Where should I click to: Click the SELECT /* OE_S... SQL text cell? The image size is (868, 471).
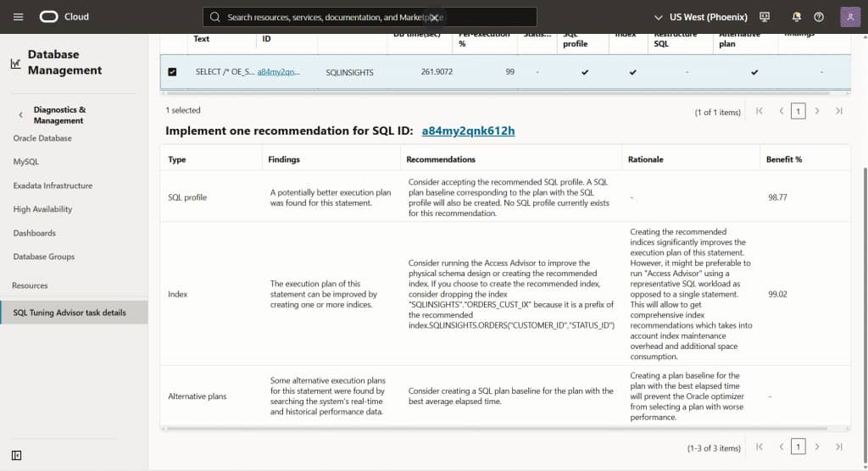pyautogui.click(x=225, y=72)
